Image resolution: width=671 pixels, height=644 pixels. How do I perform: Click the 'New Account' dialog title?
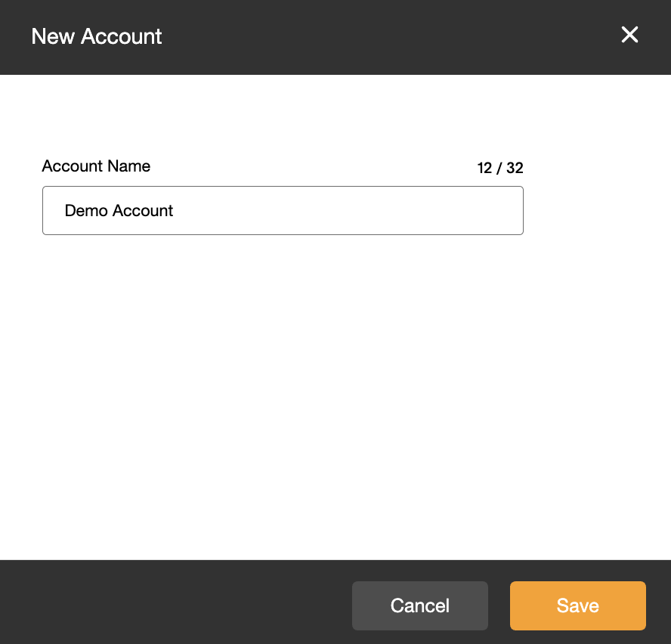click(96, 36)
